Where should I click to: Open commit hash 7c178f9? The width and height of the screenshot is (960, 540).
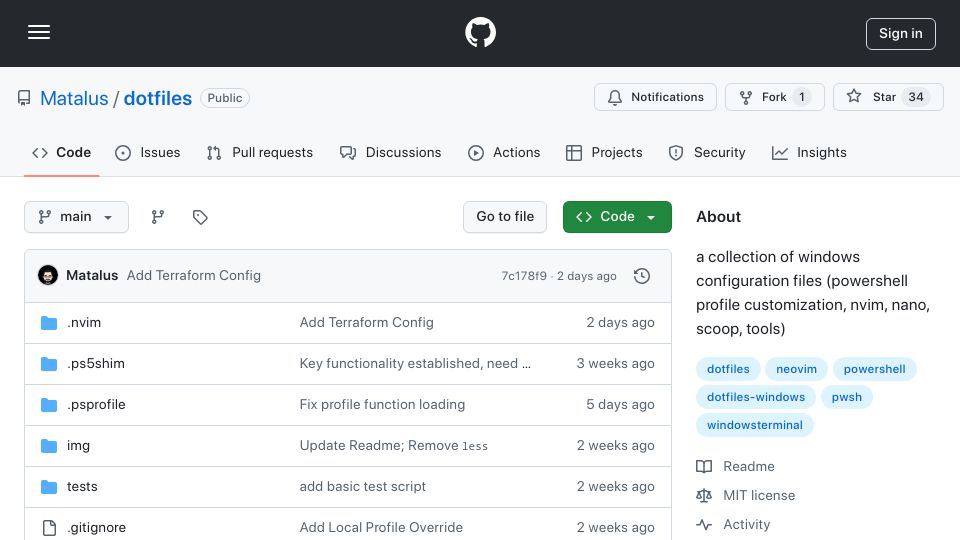[x=524, y=276]
